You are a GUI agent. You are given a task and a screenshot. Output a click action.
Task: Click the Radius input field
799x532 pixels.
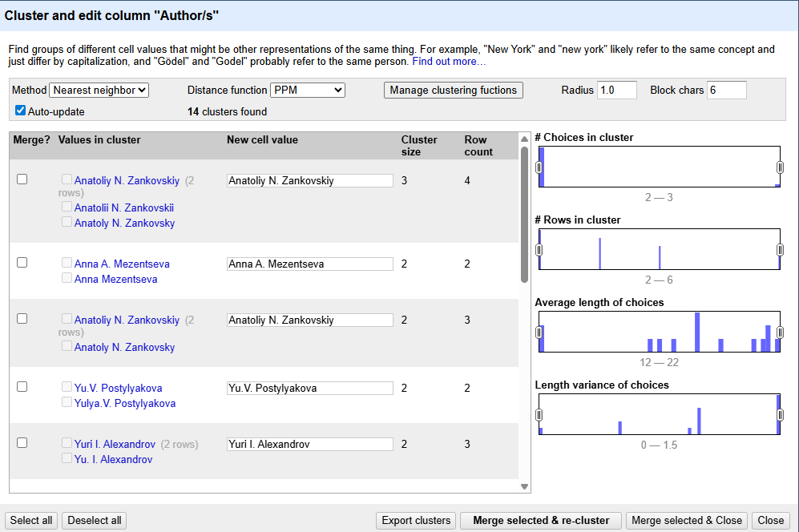(x=617, y=91)
